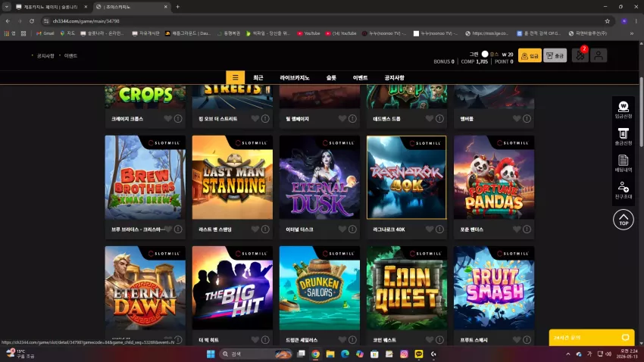Click the deposit request sidebar icon

[623, 110]
